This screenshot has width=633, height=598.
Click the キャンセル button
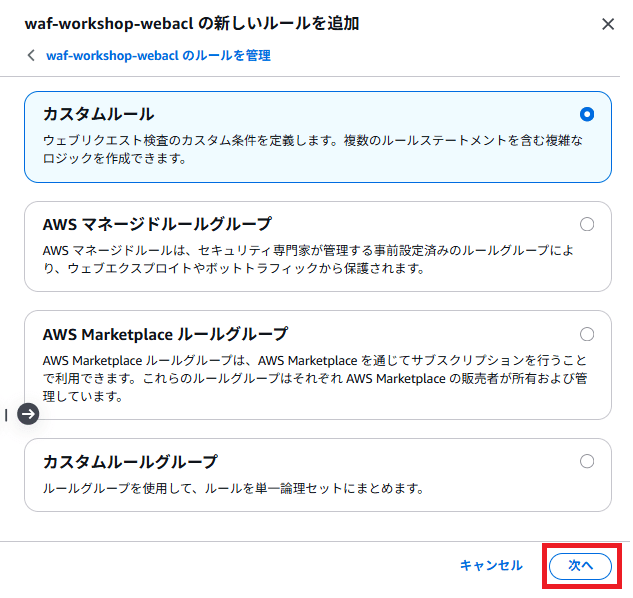[x=491, y=565]
